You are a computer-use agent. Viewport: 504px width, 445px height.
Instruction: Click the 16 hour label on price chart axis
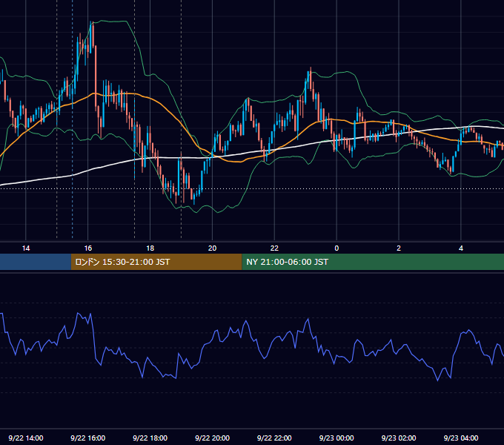[87, 248]
